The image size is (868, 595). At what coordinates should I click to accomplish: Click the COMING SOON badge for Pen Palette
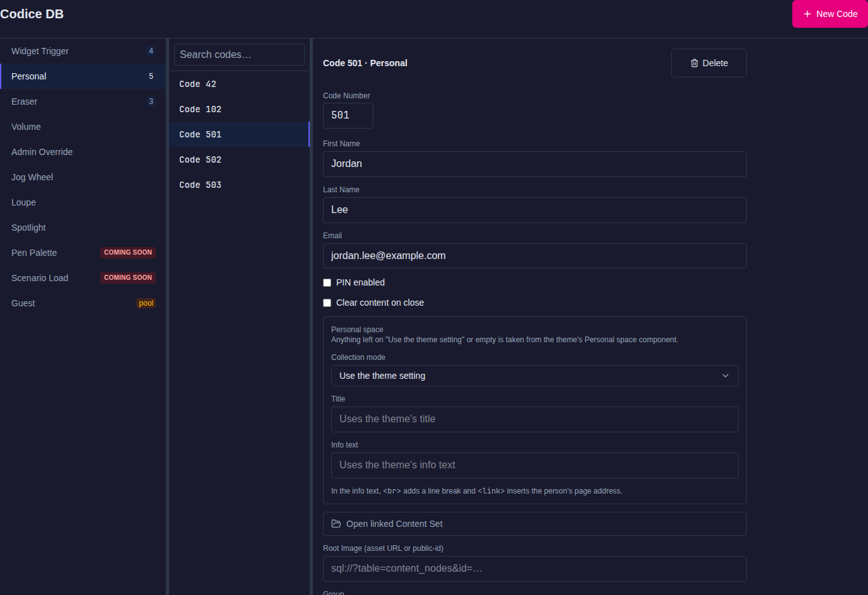(128, 252)
